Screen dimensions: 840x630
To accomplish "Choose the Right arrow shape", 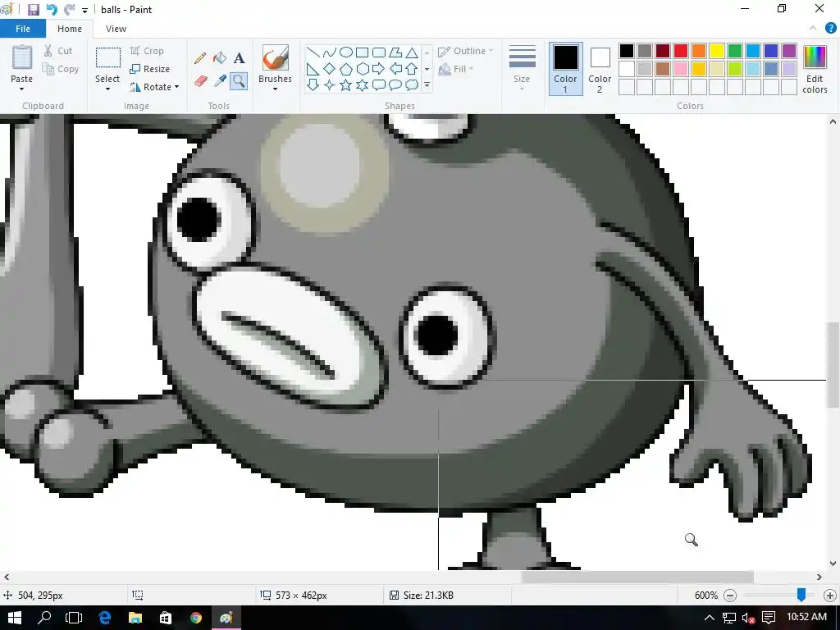I will [379, 69].
